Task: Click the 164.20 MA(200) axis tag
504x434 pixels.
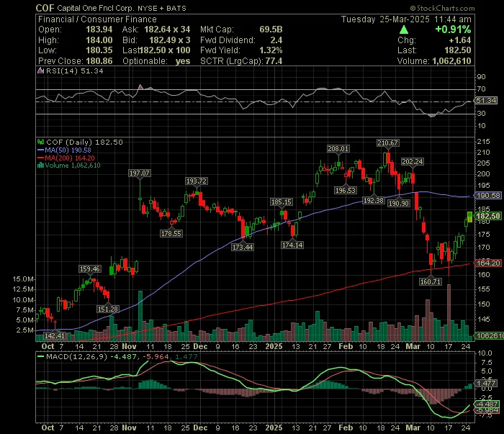Action: click(488, 263)
